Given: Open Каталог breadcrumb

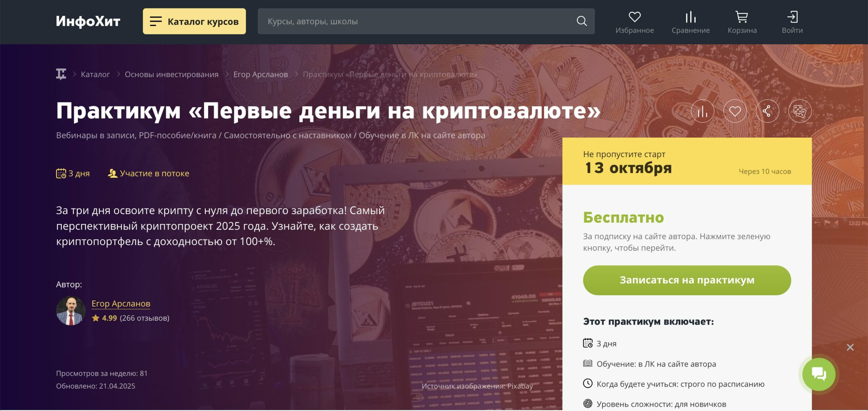Looking at the screenshot, I should (x=95, y=74).
